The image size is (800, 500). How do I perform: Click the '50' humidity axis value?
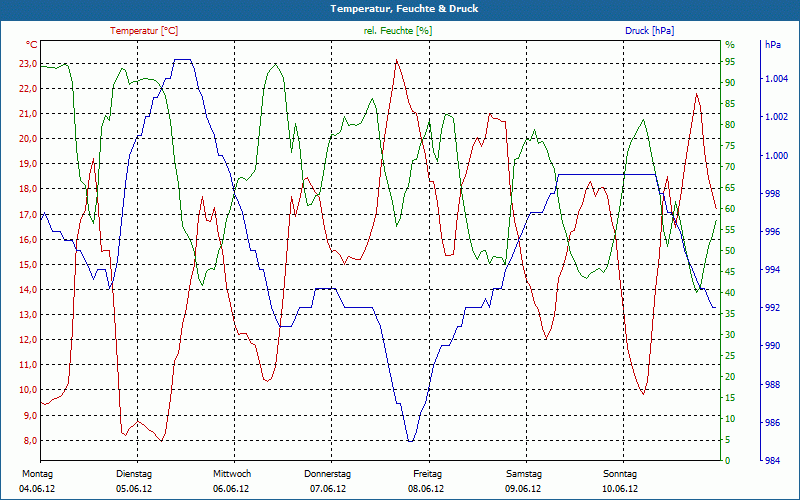coord(730,251)
